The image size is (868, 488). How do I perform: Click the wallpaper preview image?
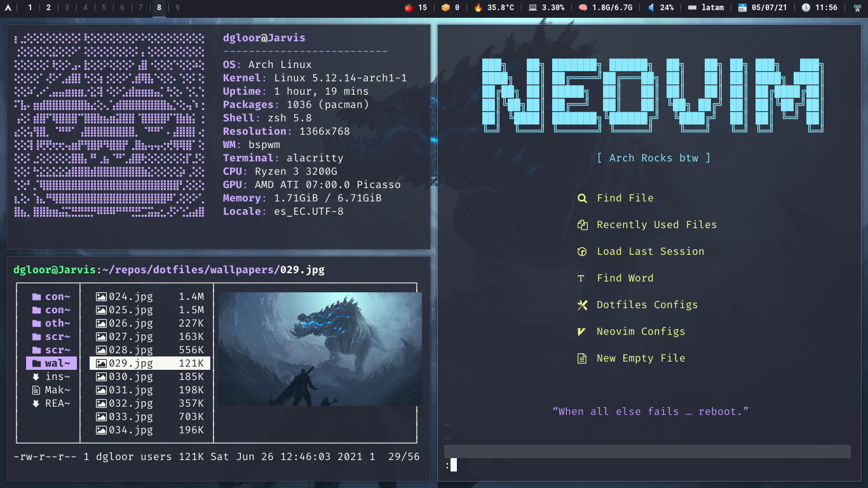320,349
